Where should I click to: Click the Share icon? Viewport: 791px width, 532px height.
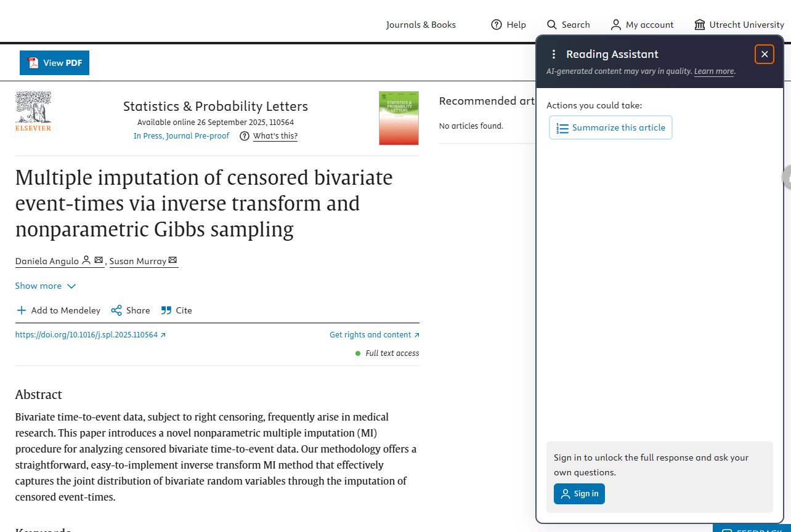pyautogui.click(x=116, y=310)
